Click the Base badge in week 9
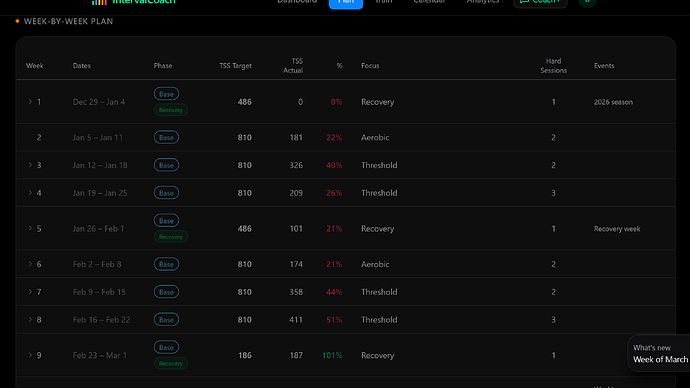Image resolution: width=690 pixels, height=388 pixels. tap(166, 347)
